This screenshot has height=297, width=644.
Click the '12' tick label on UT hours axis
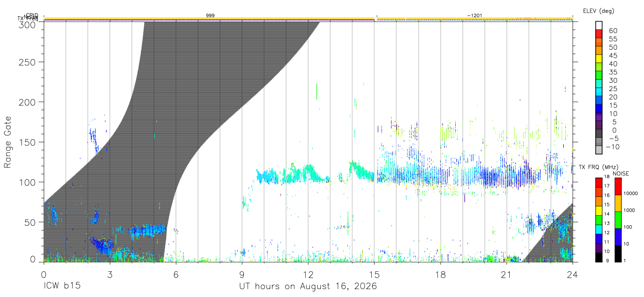tap(308, 274)
